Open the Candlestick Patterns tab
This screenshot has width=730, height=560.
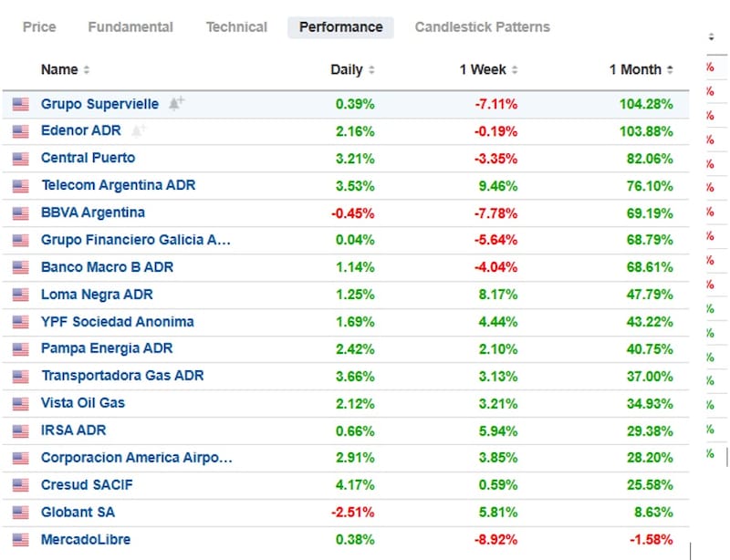click(482, 27)
